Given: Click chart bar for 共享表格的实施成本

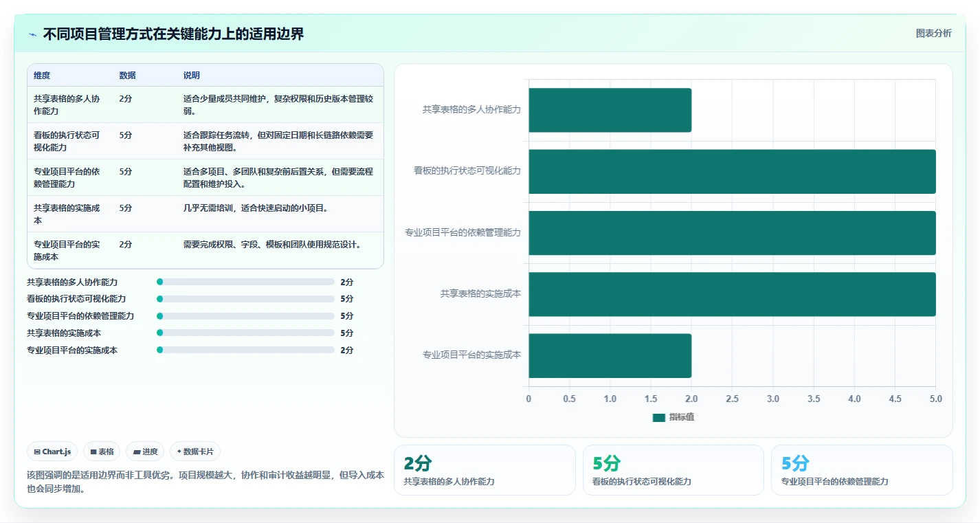Looking at the screenshot, I should pos(732,294).
